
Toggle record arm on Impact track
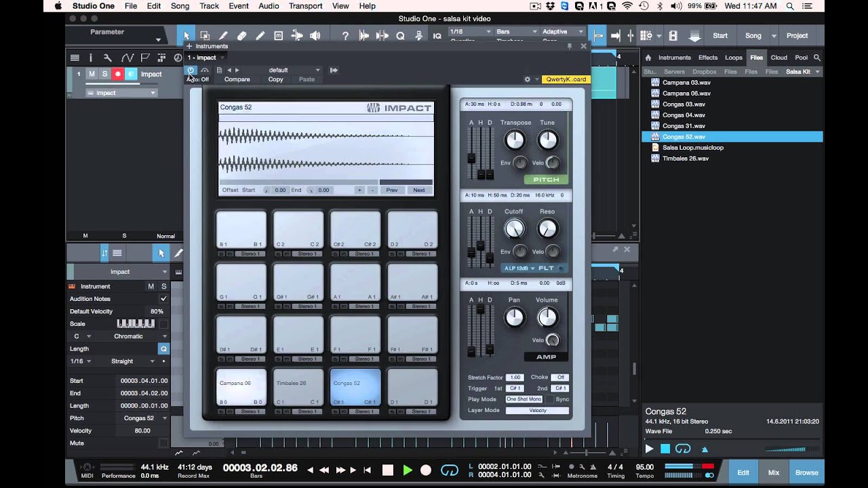tap(118, 74)
